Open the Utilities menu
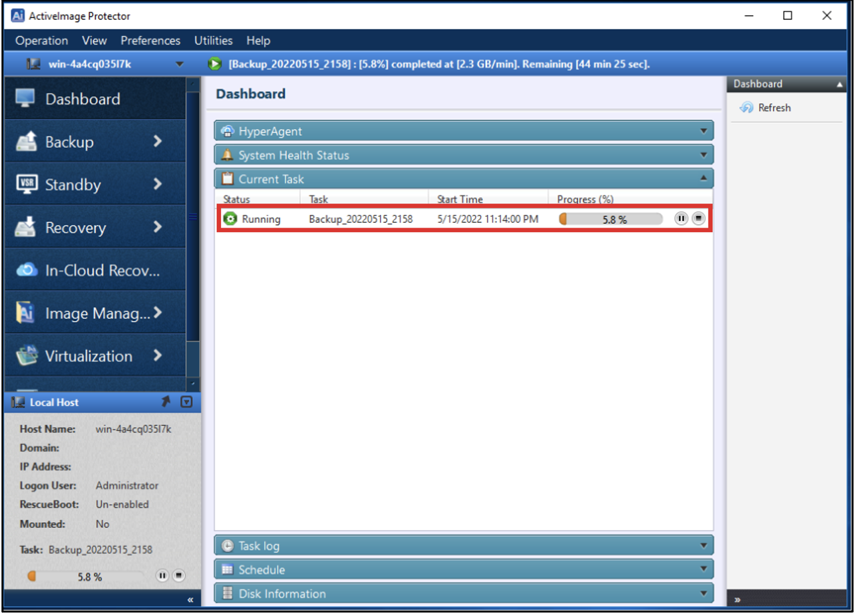Image resolution: width=857 pixels, height=616 pixels. tap(214, 41)
